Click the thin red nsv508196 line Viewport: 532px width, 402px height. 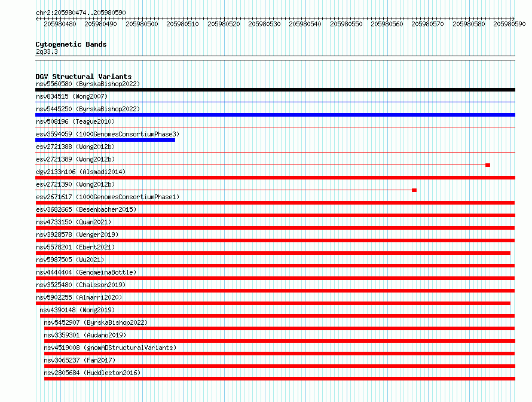pos(275,127)
